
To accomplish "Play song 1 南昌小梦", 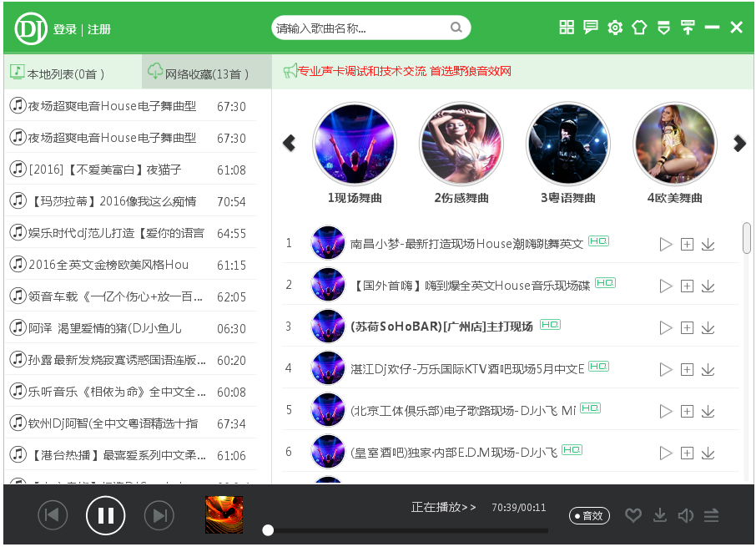I will (665, 245).
